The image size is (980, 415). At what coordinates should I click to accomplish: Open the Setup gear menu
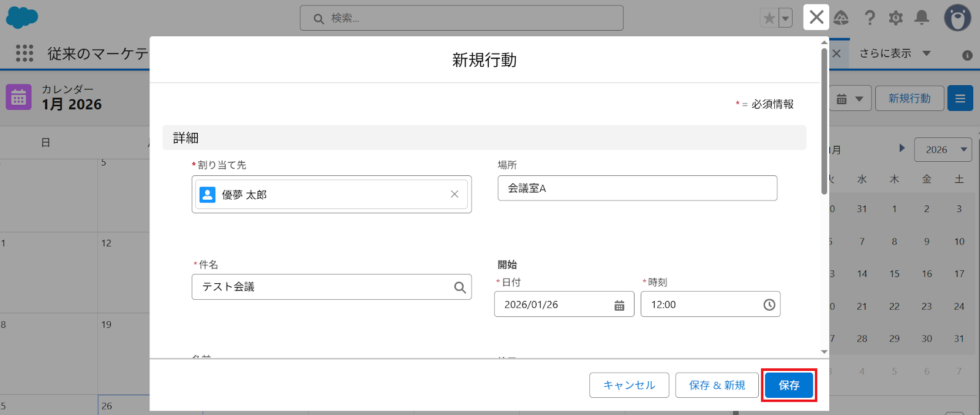[x=895, y=18]
